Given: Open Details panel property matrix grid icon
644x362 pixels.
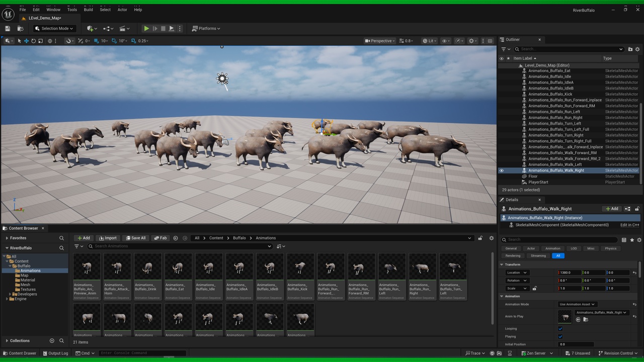Looking at the screenshot, I should point(624,240).
